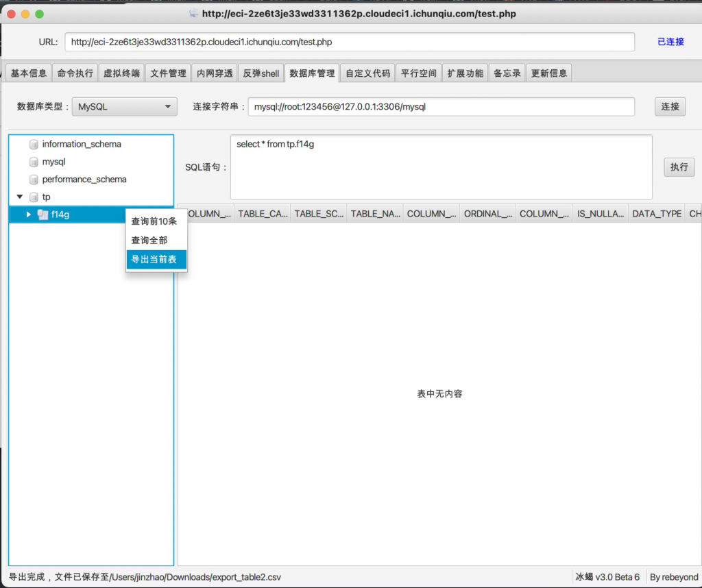Select the f14g table icon

(44, 214)
